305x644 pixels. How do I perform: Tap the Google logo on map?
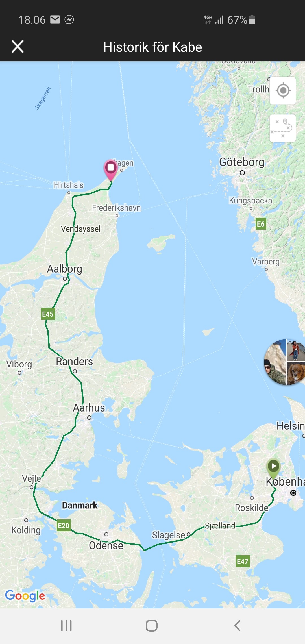(25, 596)
